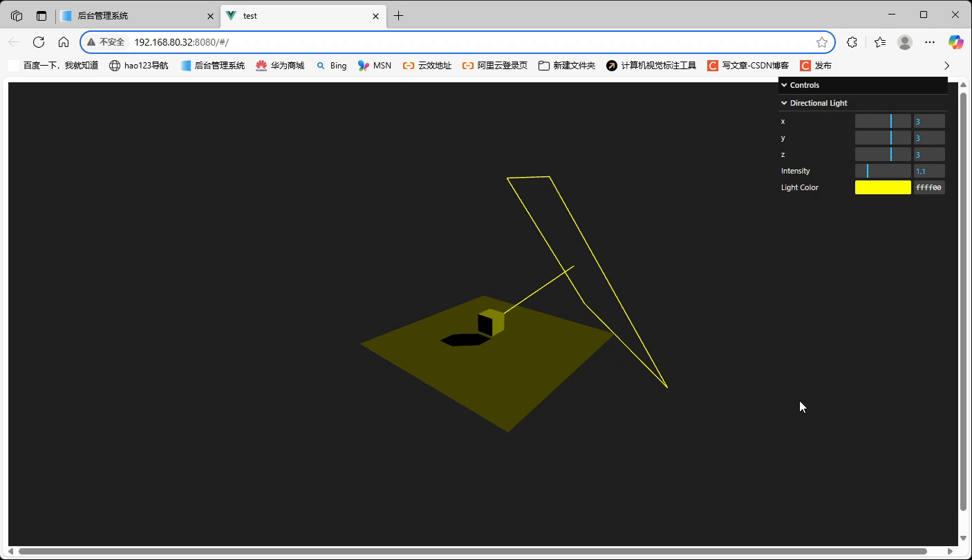Open the bookmarks overflow chevron
The image size is (972, 560).
point(946,65)
